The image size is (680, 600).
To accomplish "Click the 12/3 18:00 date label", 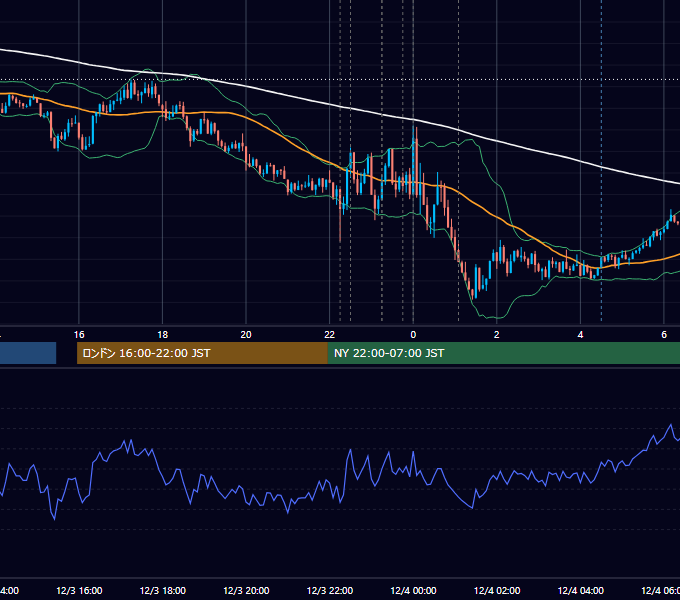I will [163, 590].
